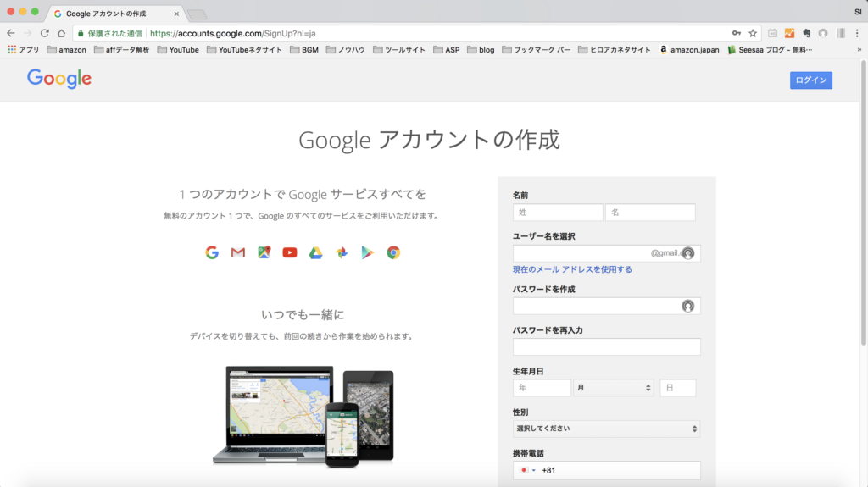Click the green secure connection lock icon
The height and width of the screenshot is (487, 868).
point(81,33)
